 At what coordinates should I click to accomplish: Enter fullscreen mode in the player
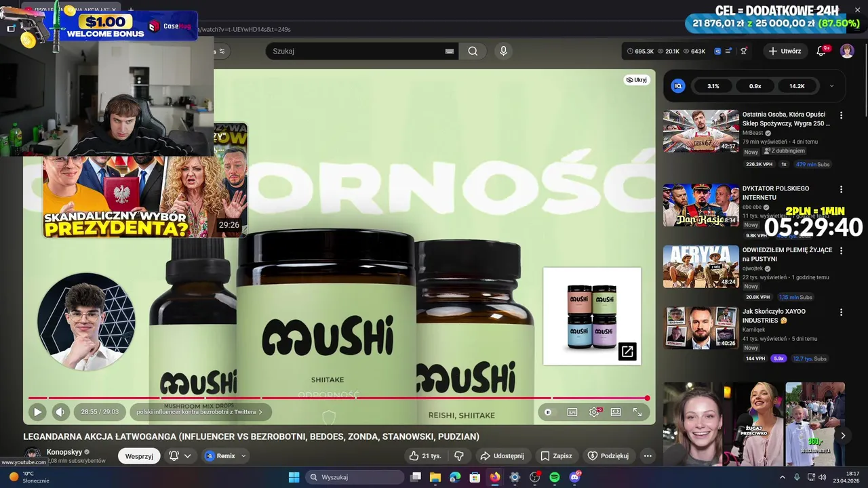click(637, 411)
